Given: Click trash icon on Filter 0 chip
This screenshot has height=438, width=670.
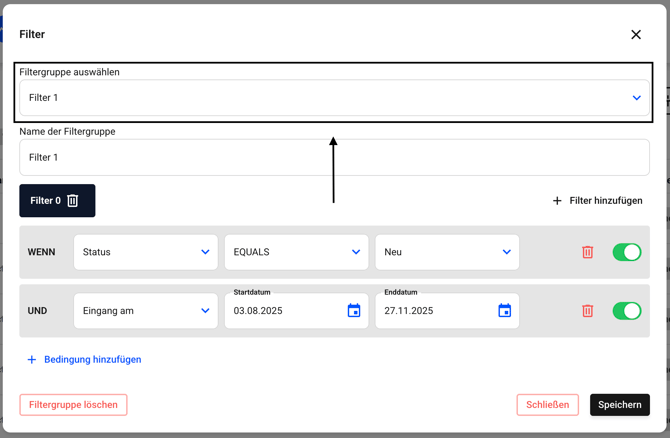Looking at the screenshot, I should [73, 201].
